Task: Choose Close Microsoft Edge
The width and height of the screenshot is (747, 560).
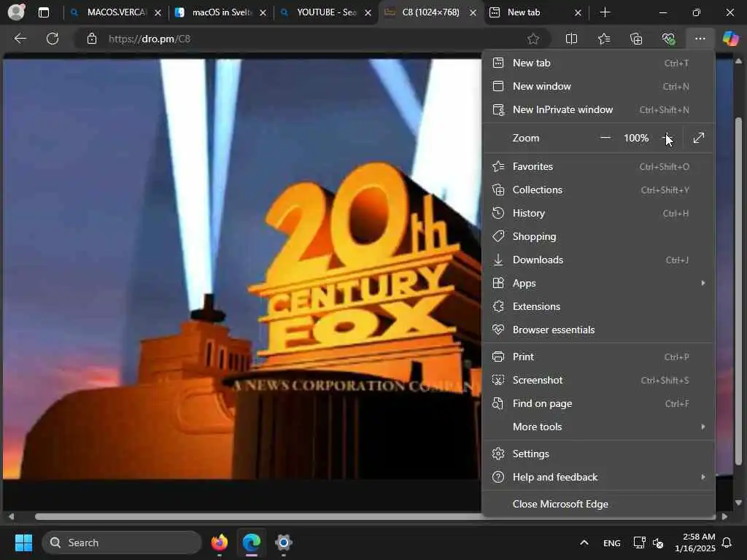Action: point(598,505)
